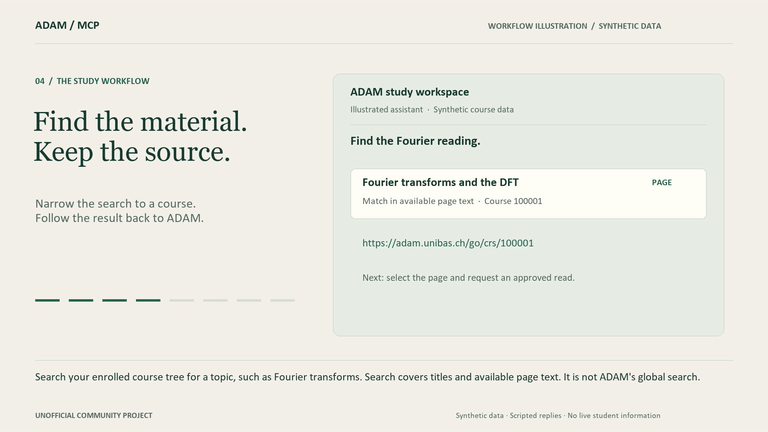
Task: Click 'Narrow the search to a course.' text
Action: tap(115, 204)
